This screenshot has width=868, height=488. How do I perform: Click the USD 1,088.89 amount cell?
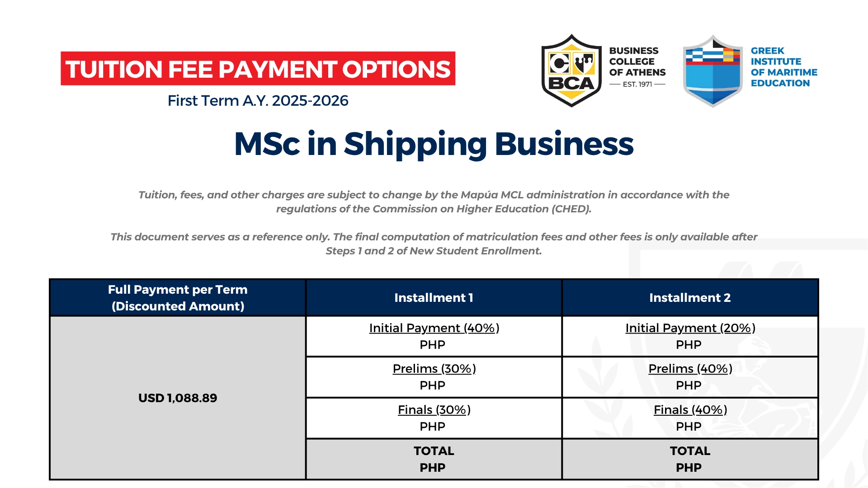(178, 398)
